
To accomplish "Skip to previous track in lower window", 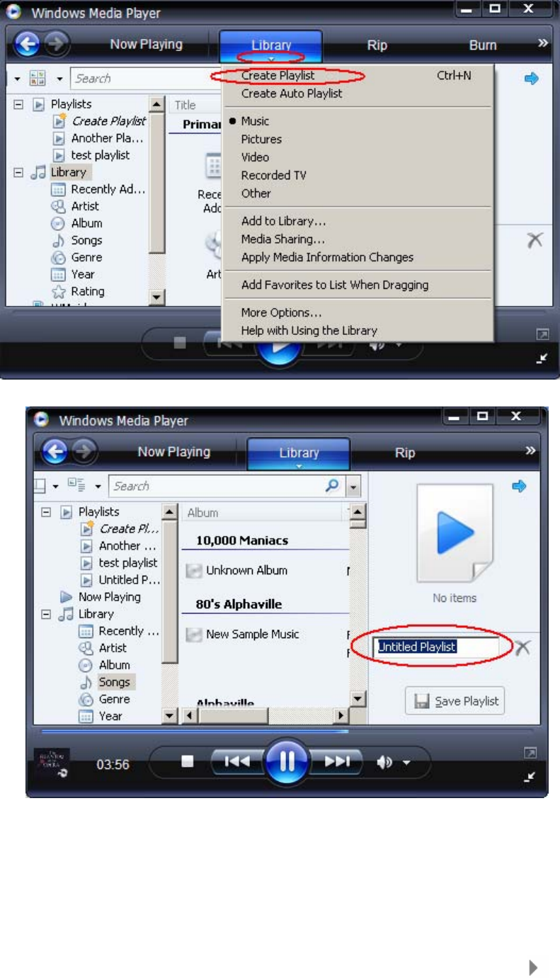I will click(x=237, y=762).
